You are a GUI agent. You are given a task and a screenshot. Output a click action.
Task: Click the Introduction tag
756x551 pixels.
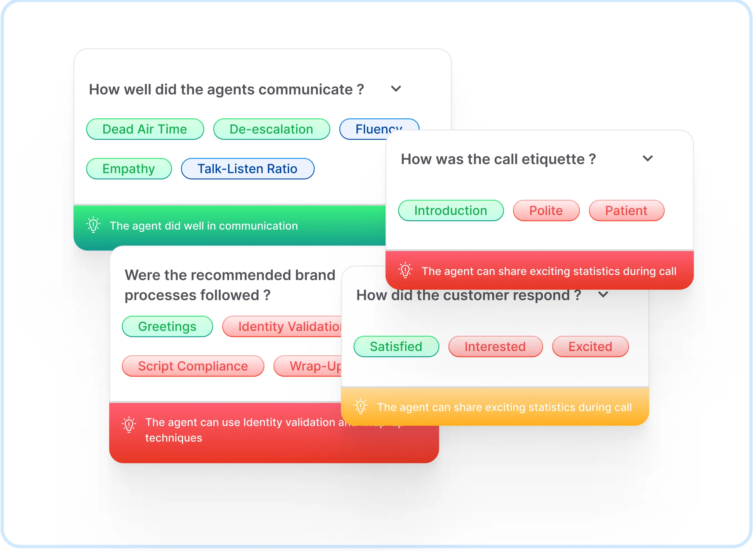451,210
